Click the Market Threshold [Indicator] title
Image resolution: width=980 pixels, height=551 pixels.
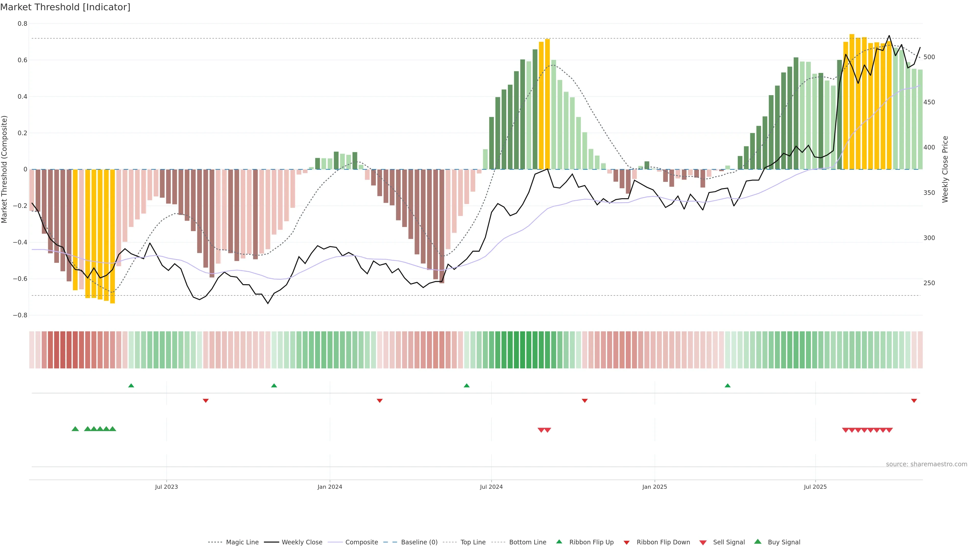pyautogui.click(x=65, y=7)
